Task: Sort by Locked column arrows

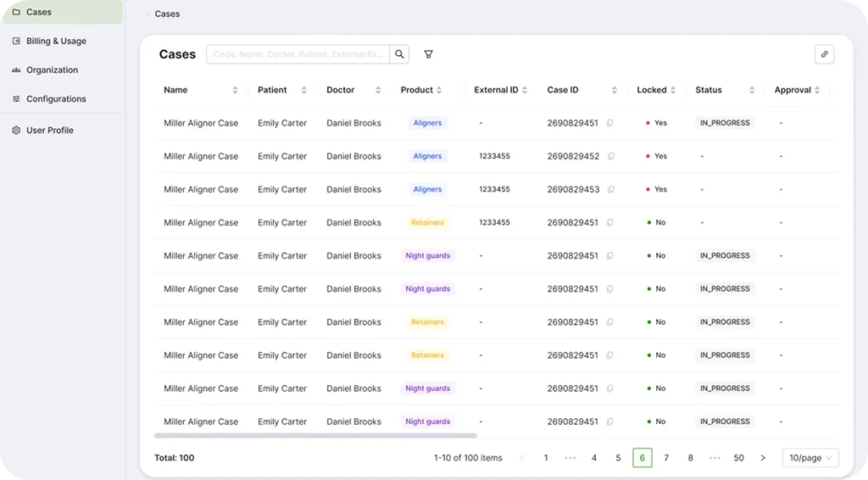Action: [673, 90]
